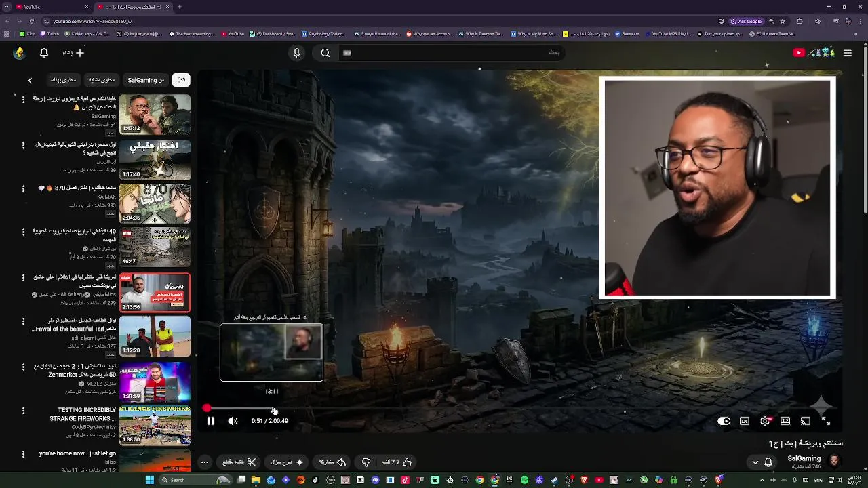Open the player settings gear
Screen dimensions: 868x488
point(765,421)
